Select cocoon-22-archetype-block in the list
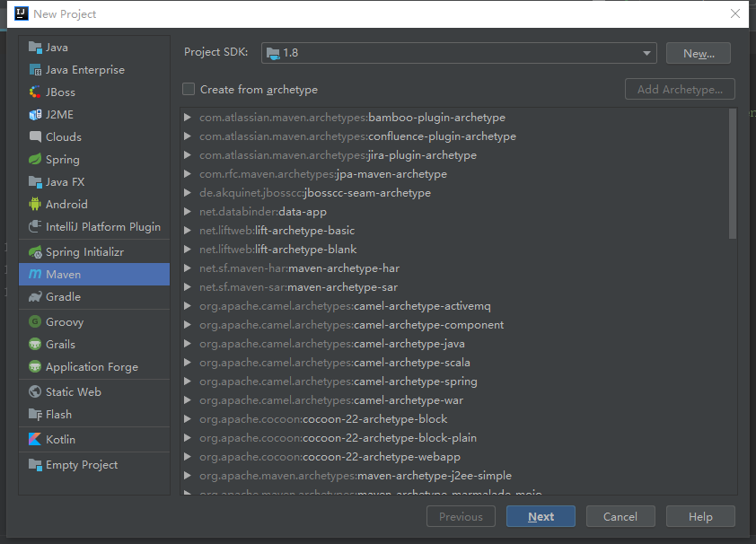Screen dimensions: 756x544 coord(323,419)
